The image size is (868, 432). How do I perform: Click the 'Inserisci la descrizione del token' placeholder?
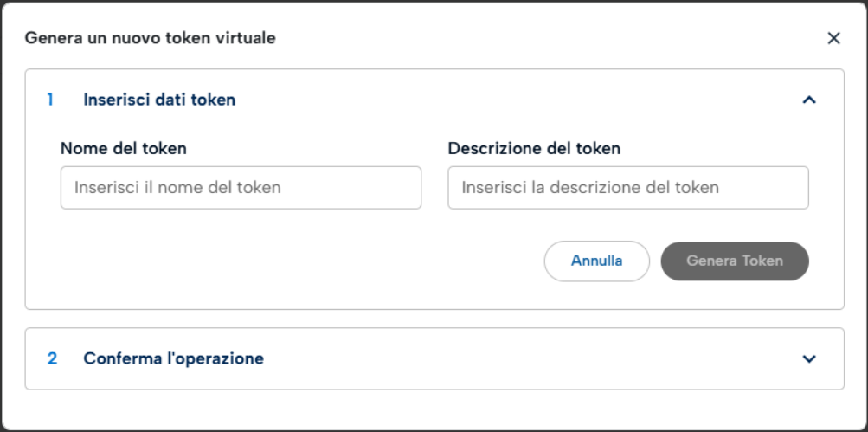(590, 188)
